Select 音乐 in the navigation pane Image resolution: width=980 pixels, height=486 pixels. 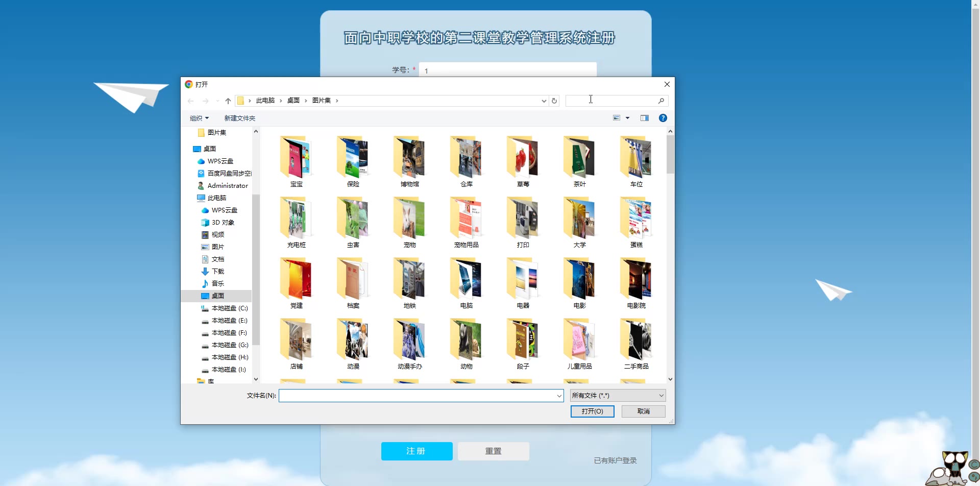[x=213, y=284]
